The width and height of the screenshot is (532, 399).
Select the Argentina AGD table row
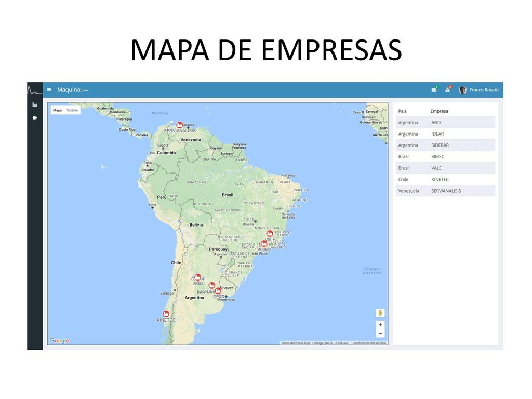click(x=445, y=123)
